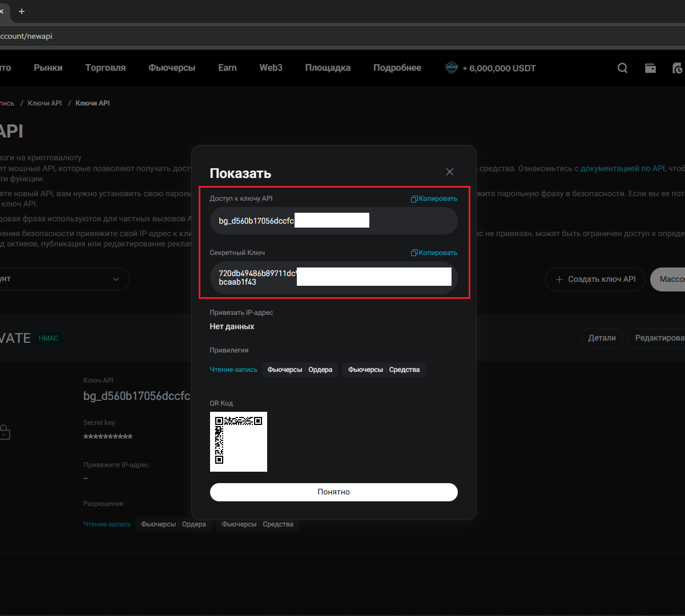Click the lock icon beside the key
685x616 pixels.
(5, 432)
